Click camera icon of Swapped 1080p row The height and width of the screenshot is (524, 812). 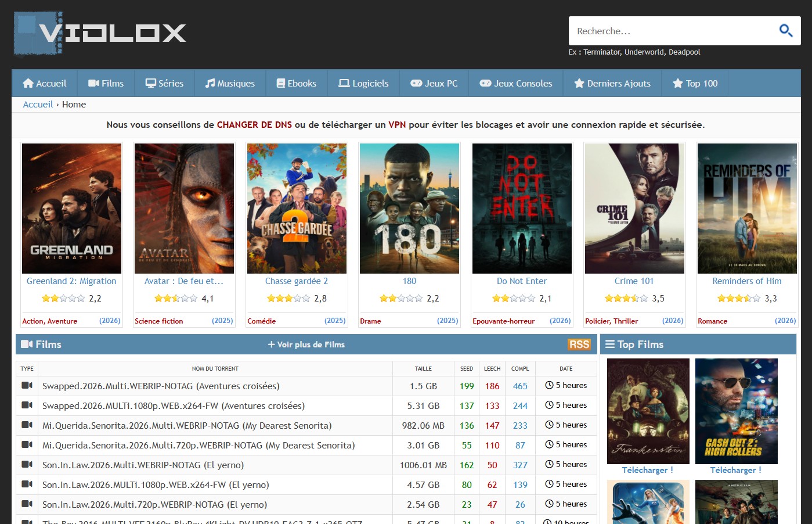(x=27, y=405)
